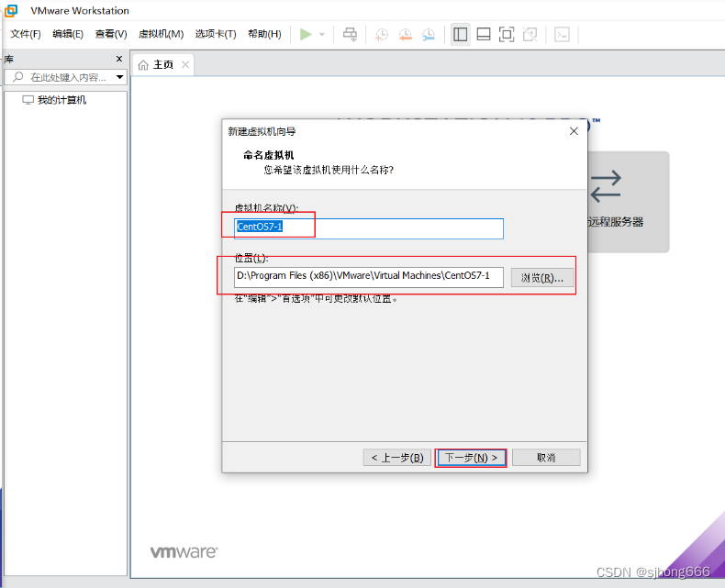Open the power options dropdown arrow
725x588 pixels.
pos(322,35)
